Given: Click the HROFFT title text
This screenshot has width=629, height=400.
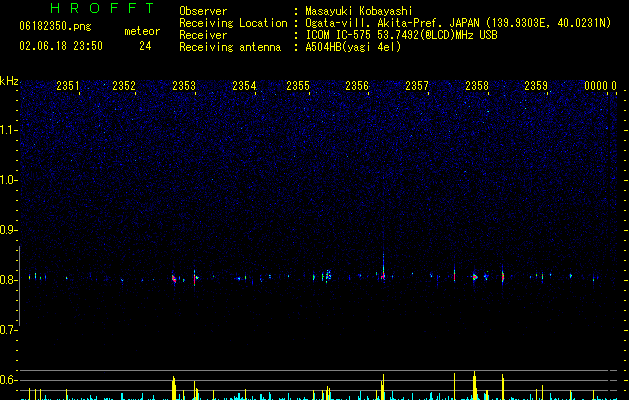Looking at the screenshot, I should (103, 8).
